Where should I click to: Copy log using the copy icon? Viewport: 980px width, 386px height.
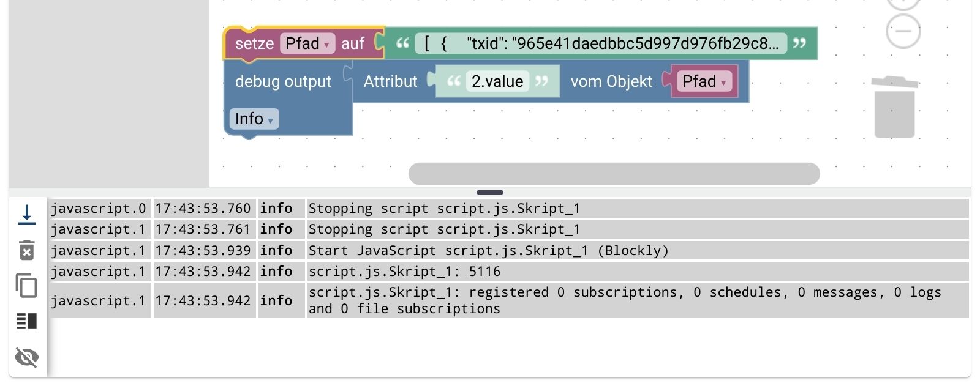click(27, 286)
